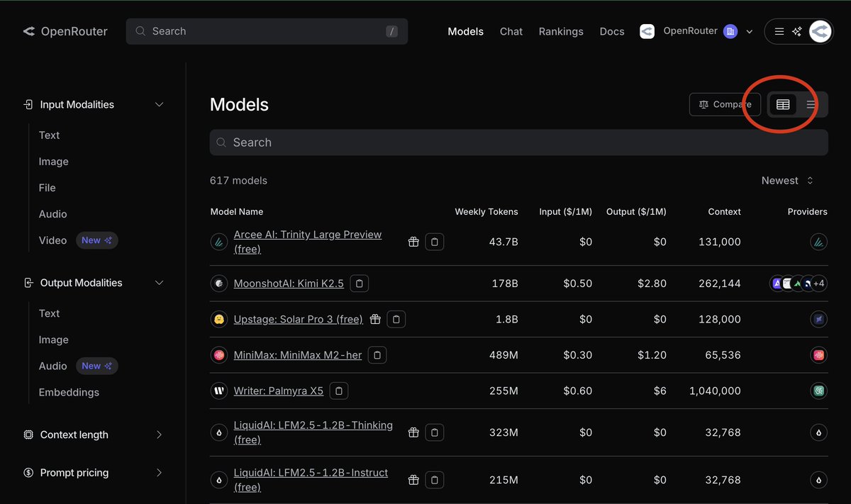851x504 pixels.
Task: Copy model ID for Solar Pro 3
Action: point(396,319)
